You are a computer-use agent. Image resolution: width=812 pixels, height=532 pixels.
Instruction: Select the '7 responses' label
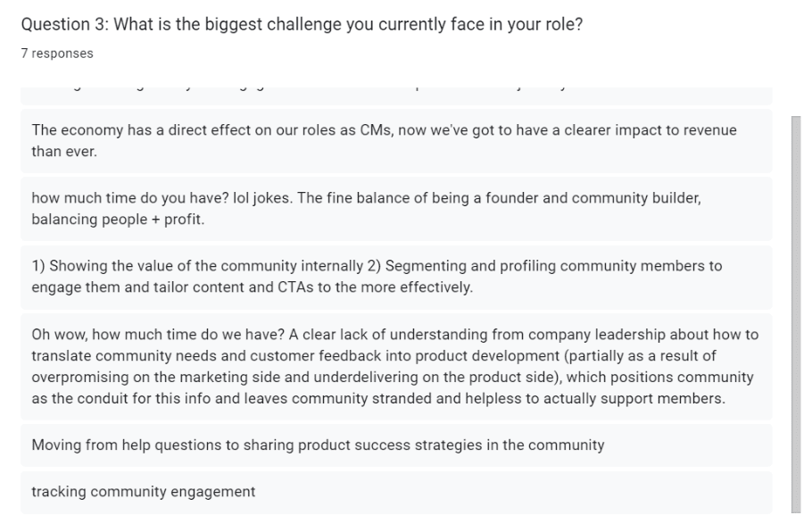click(54, 54)
